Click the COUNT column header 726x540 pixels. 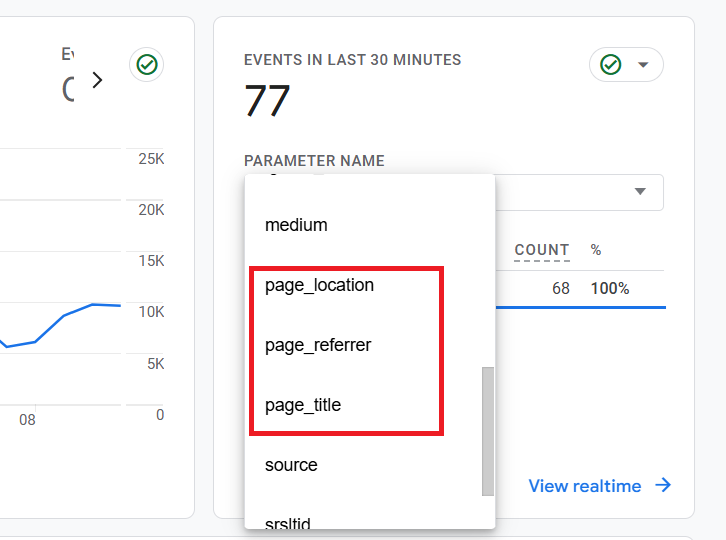[x=542, y=250]
